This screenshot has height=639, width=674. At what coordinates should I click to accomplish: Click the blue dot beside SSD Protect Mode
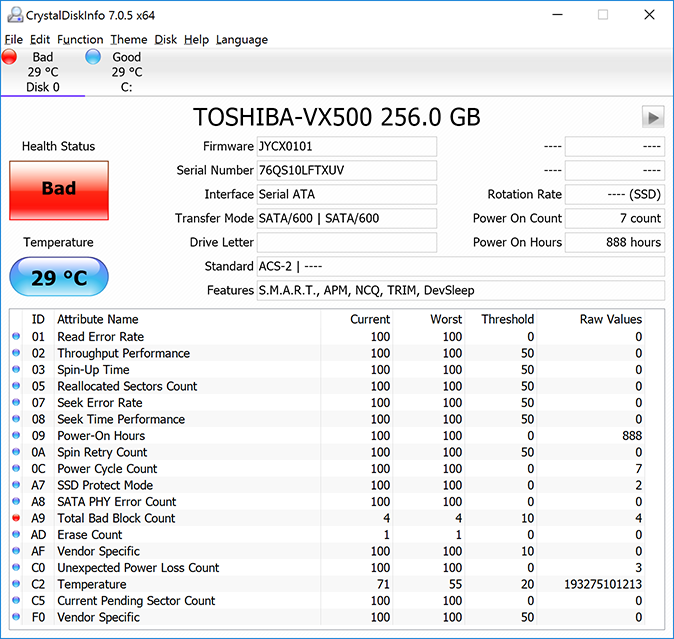pos(16,485)
